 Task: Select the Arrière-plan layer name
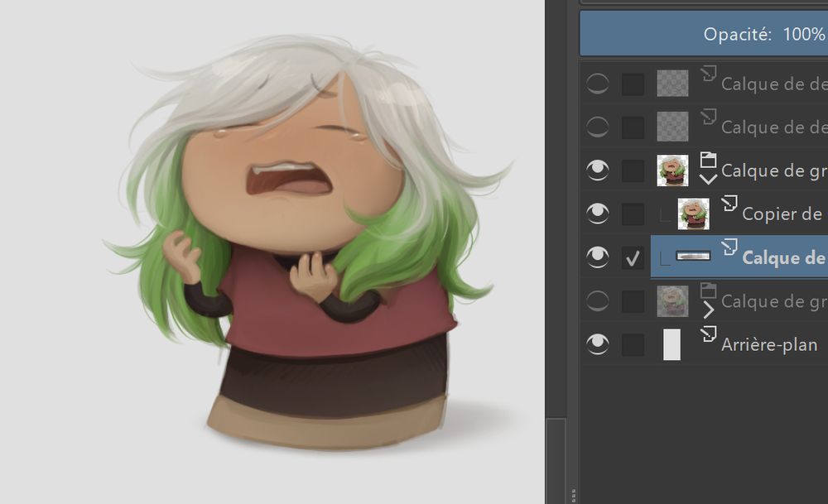pos(769,345)
